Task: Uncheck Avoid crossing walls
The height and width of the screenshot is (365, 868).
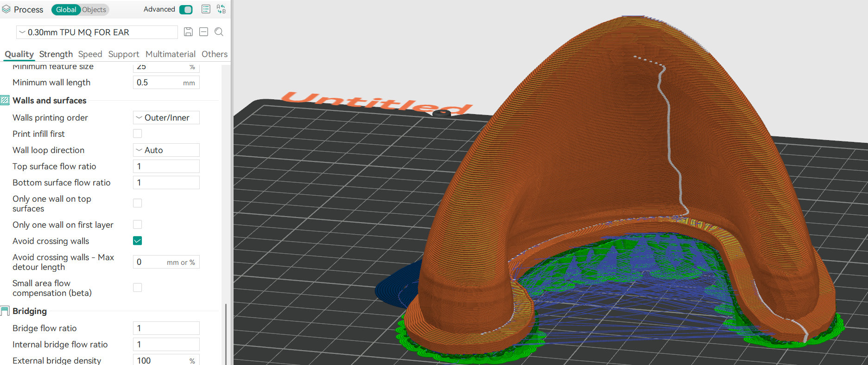Action: coord(138,241)
